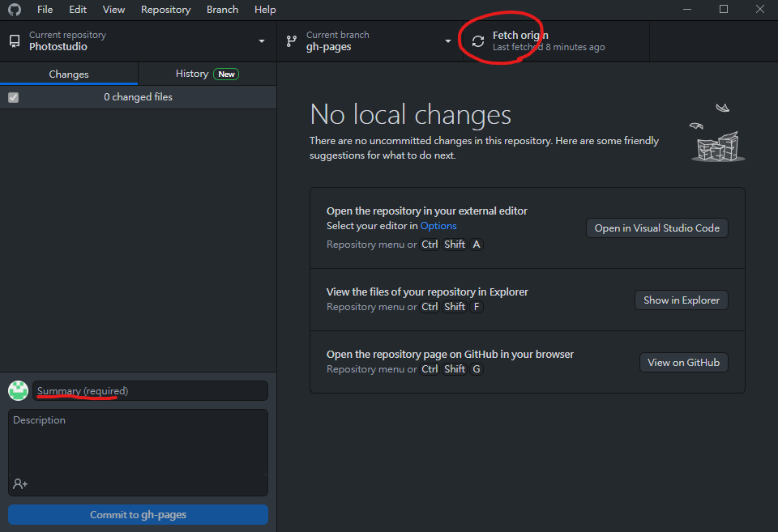
Task: Click the "No local changes" heading
Action: click(410, 114)
